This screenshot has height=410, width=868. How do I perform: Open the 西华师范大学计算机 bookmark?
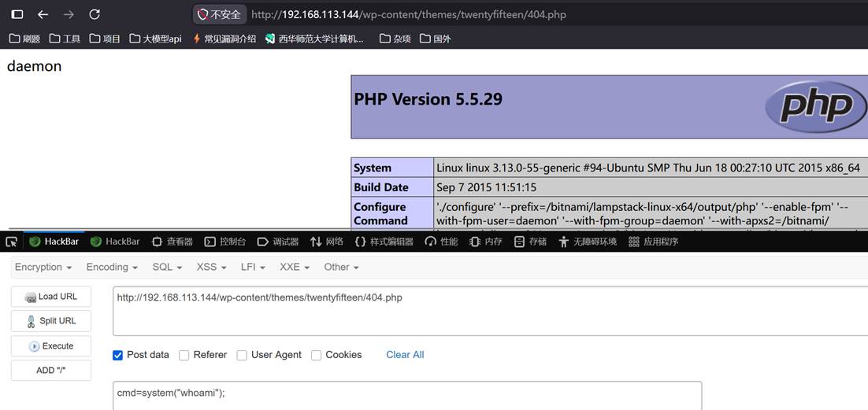(x=314, y=39)
